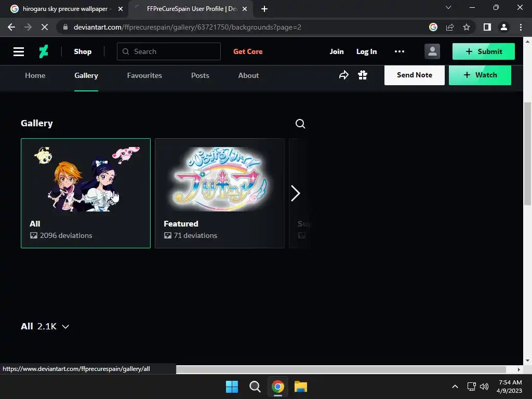Click the gallery search magnifier icon
The width and height of the screenshot is (532, 399).
pos(300,124)
